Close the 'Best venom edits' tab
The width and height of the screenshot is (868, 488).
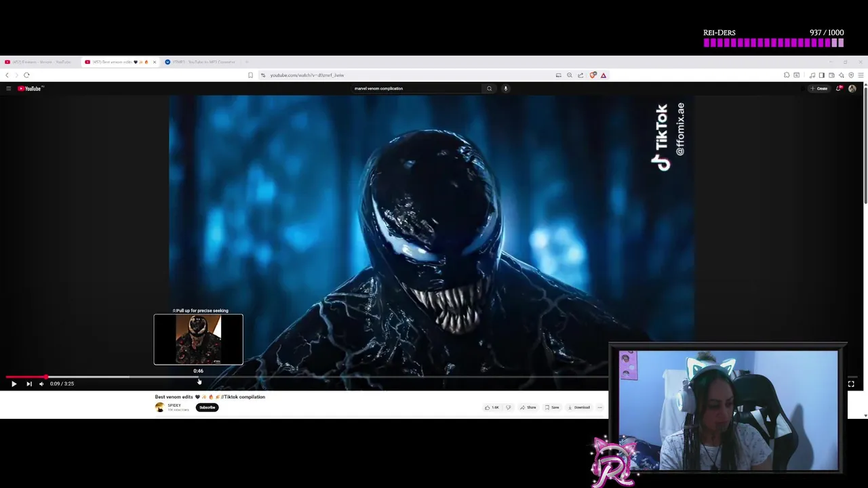click(x=154, y=62)
